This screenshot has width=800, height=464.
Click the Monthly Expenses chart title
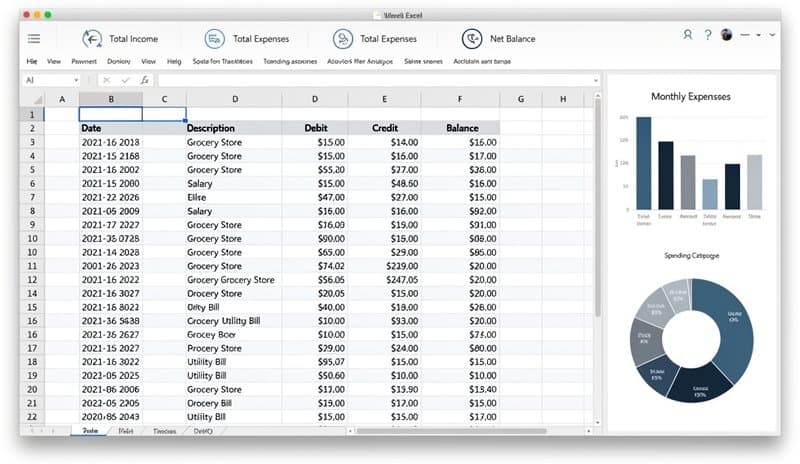click(x=691, y=96)
